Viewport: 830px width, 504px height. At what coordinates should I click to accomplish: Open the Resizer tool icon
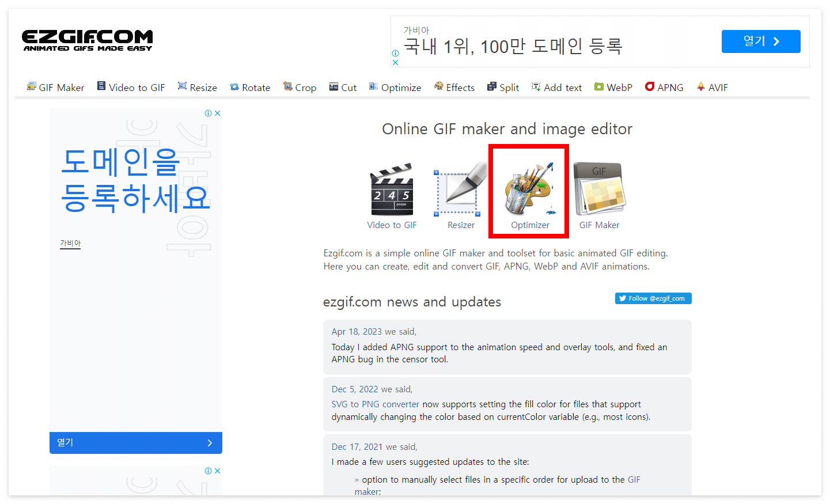(x=461, y=189)
